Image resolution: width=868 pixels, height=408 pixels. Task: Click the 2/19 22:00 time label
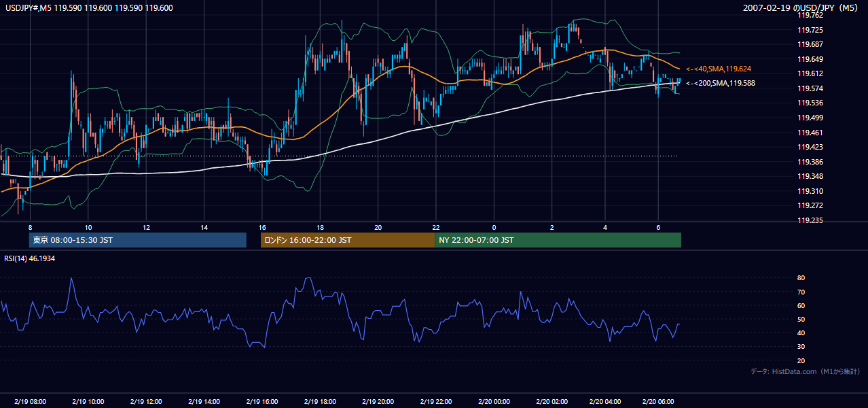[436, 402]
